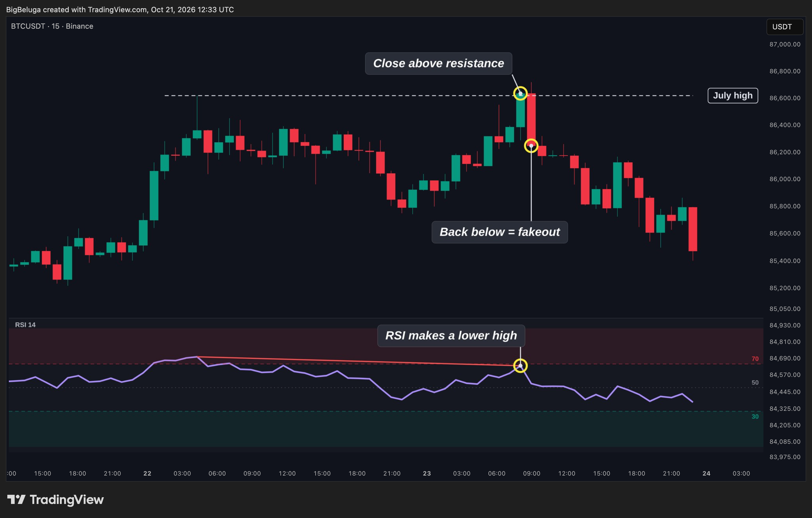Click the 86,000.00 price axis label
Image resolution: width=812 pixels, height=518 pixels.
[x=785, y=179]
